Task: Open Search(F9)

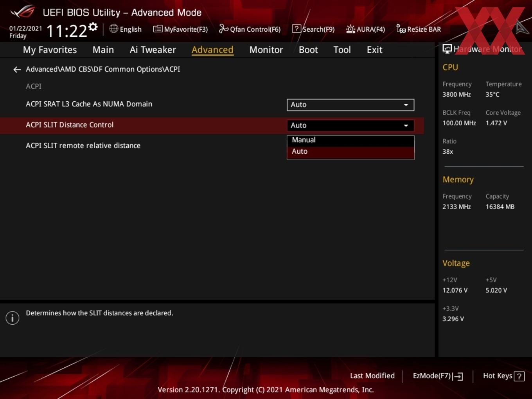Action: pos(313,29)
